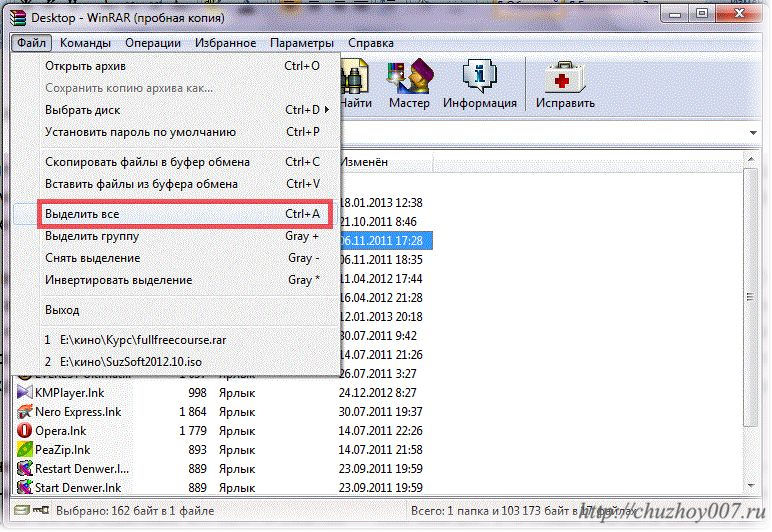Click size value 1 864
This screenshot has width=772, height=532.
click(x=193, y=412)
